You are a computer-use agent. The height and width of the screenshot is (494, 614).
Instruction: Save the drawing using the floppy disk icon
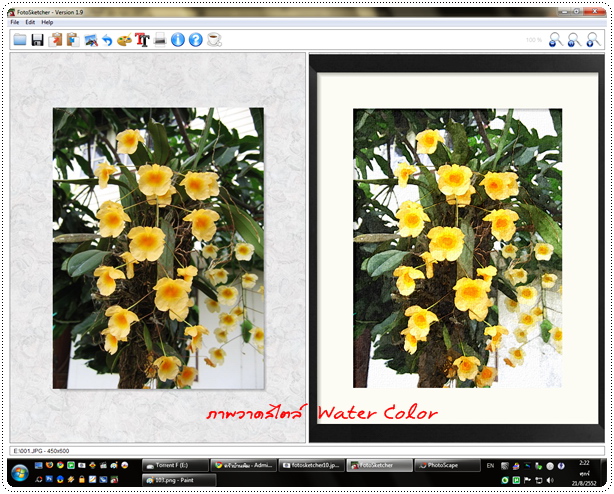pos(38,40)
